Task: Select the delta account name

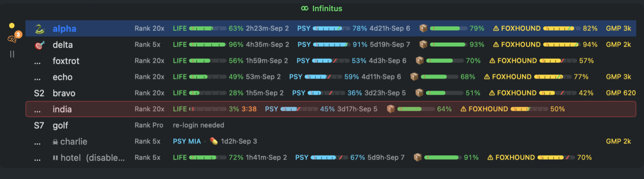Action: point(63,45)
